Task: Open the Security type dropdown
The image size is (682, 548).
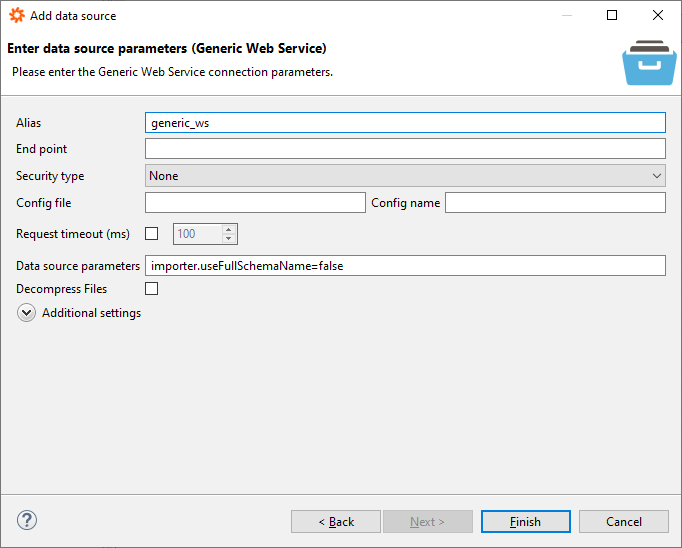Action: tap(405, 176)
